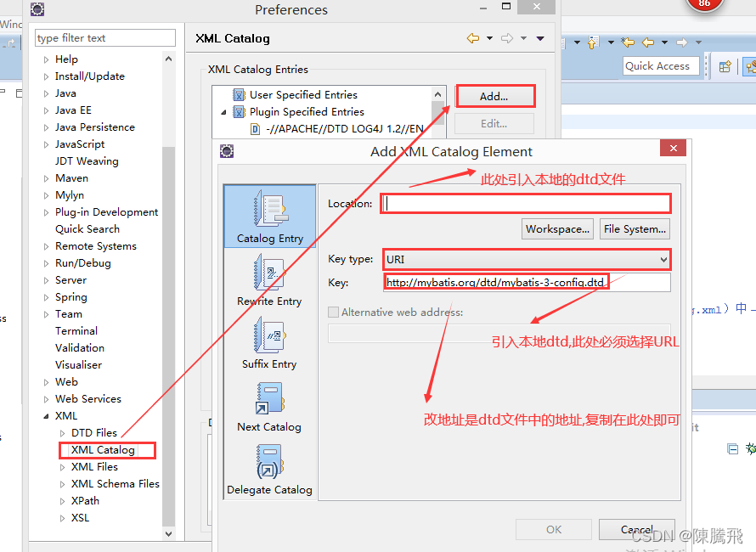Viewport: 756px width, 552px height.
Task: Expand the DTD Files node
Action: coord(62,433)
